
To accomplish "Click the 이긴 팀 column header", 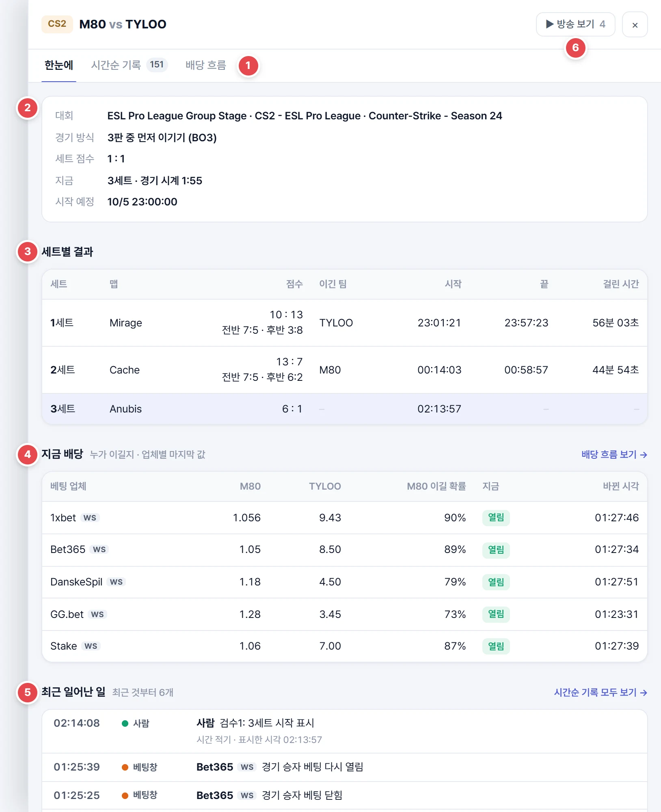I will (333, 284).
